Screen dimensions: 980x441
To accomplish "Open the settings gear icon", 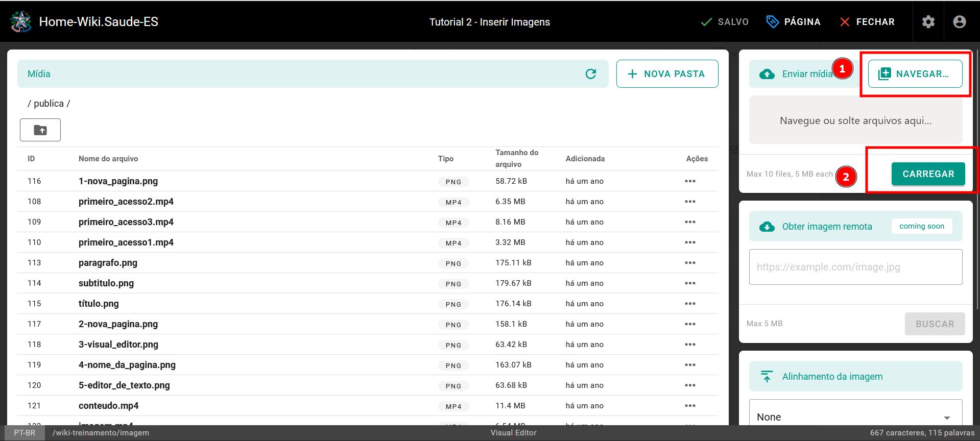I will tap(928, 22).
